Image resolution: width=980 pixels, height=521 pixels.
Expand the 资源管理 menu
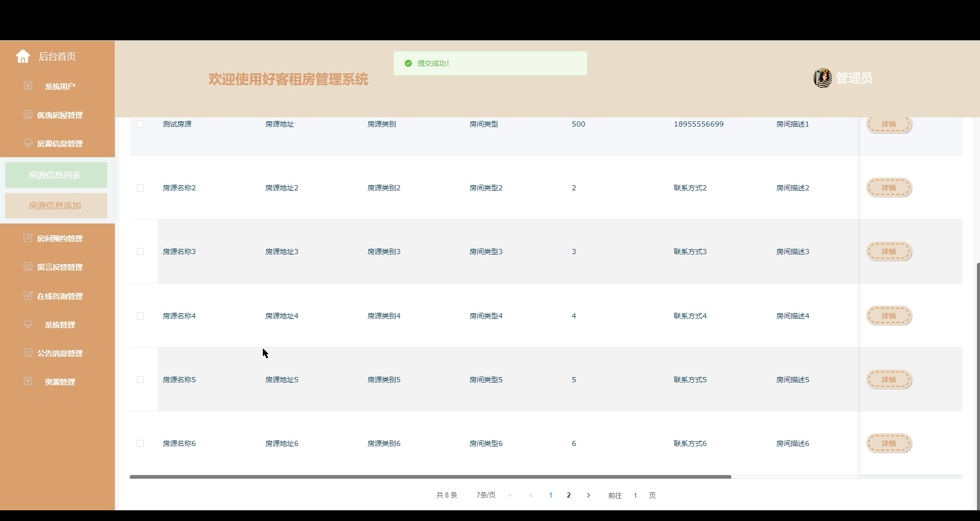(x=57, y=382)
